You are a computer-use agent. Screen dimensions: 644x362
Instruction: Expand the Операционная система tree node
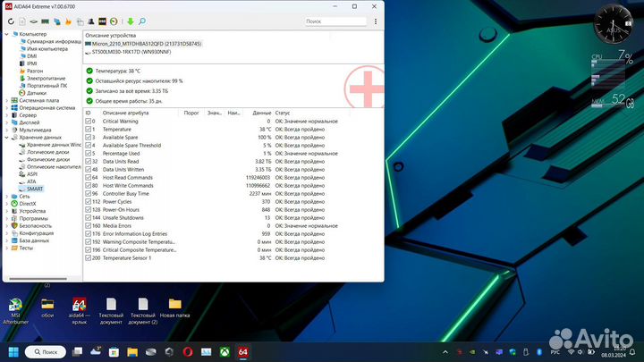click(6, 108)
